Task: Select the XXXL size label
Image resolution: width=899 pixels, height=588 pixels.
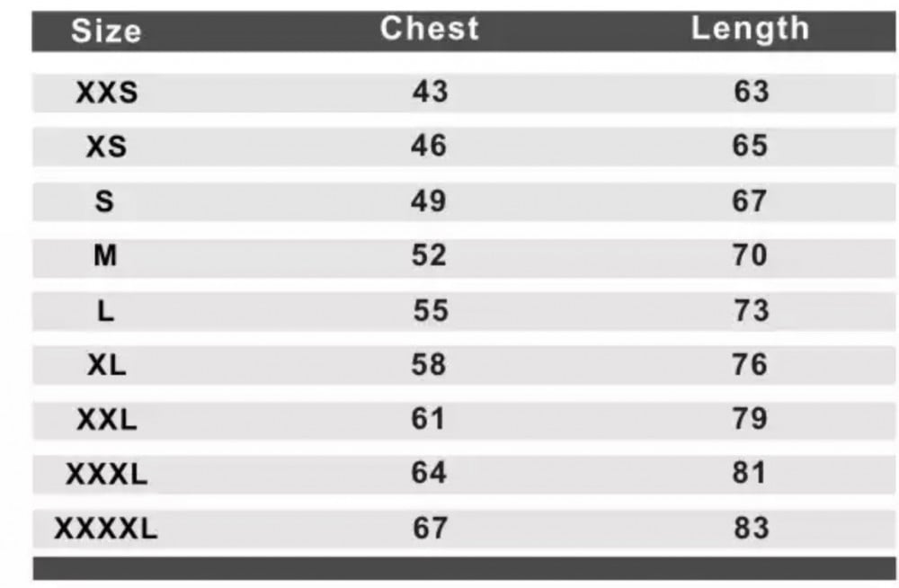Action: pyautogui.click(x=106, y=475)
